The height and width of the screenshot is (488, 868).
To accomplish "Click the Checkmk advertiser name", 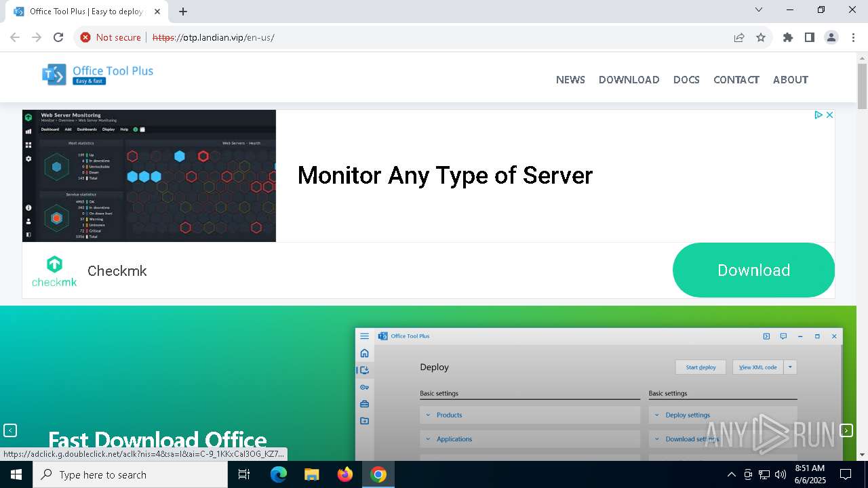I will click(x=117, y=270).
